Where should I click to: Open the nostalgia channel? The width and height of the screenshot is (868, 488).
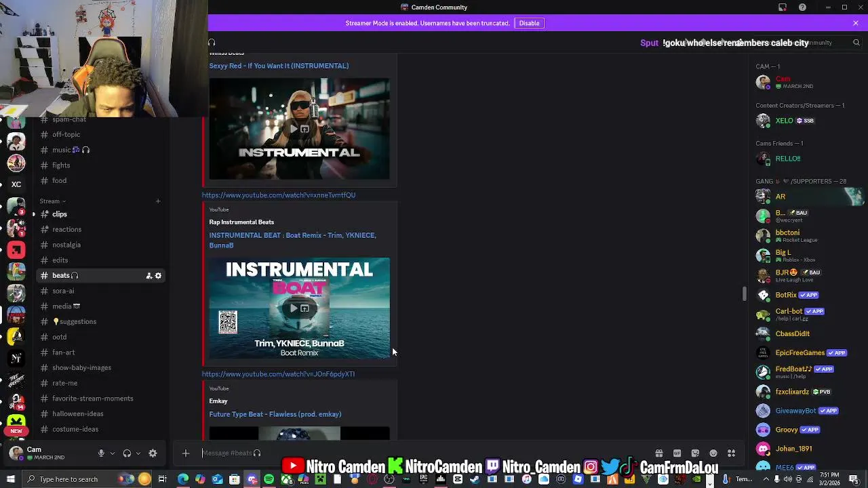point(102,245)
